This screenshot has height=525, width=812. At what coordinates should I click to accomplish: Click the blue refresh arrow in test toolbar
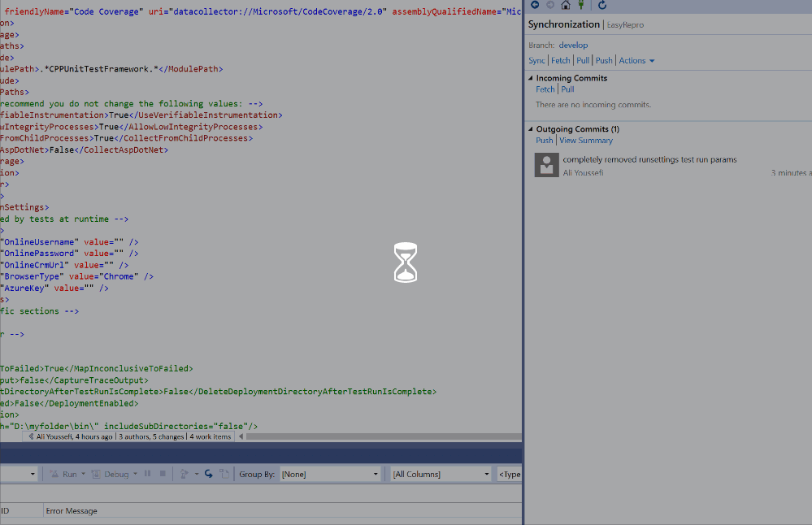click(x=209, y=475)
